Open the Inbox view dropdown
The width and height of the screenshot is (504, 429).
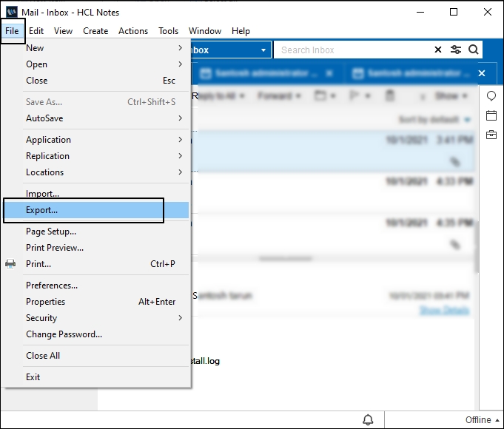tap(263, 50)
